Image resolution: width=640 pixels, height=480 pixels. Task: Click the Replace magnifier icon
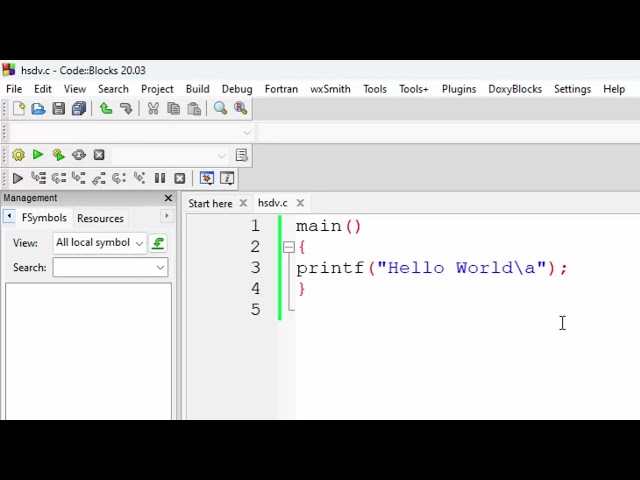coord(241,109)
